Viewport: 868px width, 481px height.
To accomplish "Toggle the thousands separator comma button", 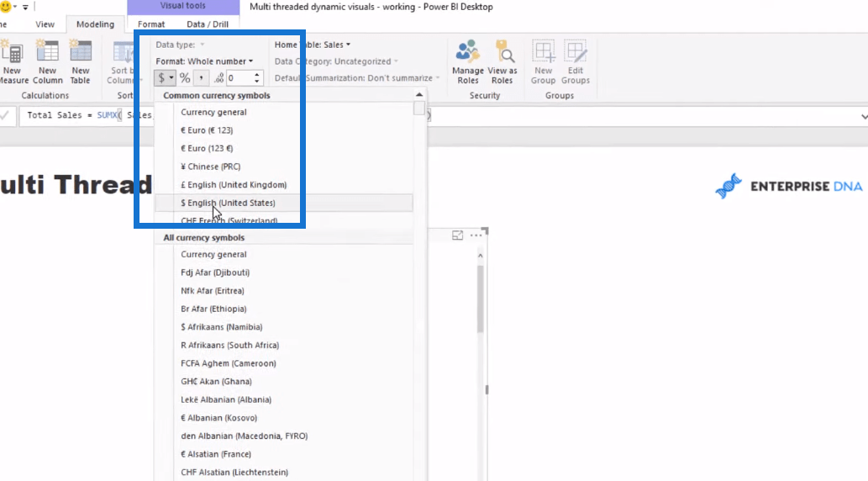I will click(202, 78).
